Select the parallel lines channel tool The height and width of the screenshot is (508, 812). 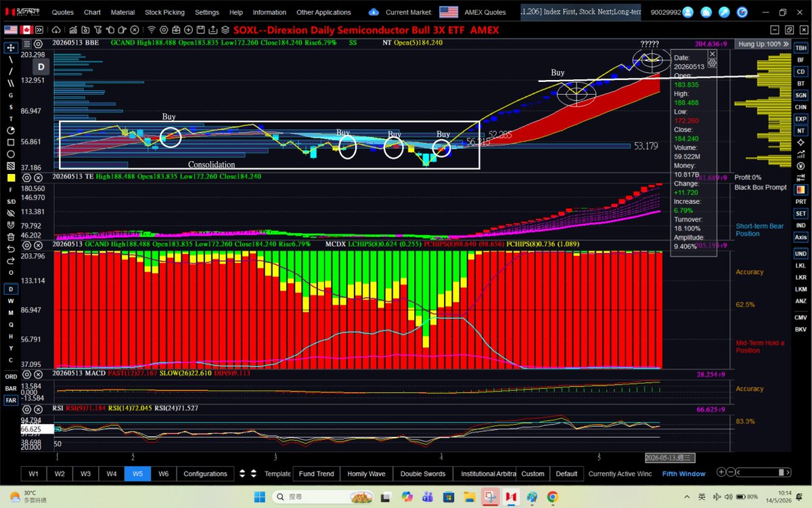[x=11, y=83]
